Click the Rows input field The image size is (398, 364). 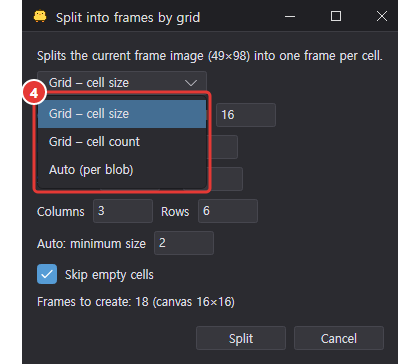click(228, 211)
